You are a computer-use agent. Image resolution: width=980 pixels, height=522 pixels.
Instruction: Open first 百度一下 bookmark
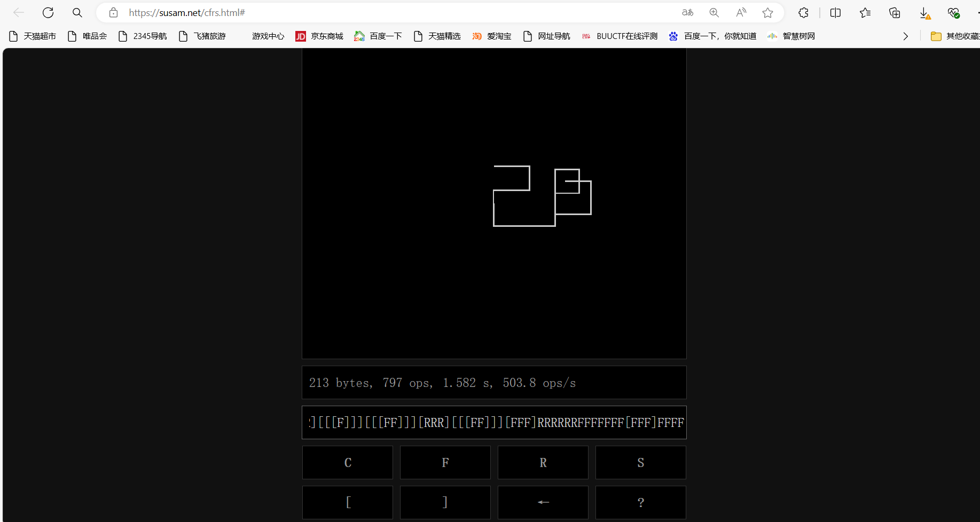coord(378,36)
